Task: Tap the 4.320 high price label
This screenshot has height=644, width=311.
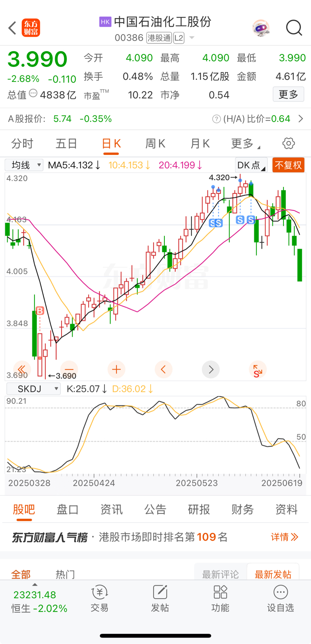Action: (x=223, y=178)
